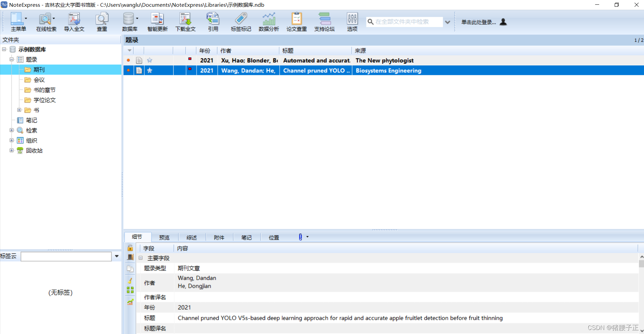Switch to the 位置 tab
Screen dimensions: 644x334
point(274,238)
